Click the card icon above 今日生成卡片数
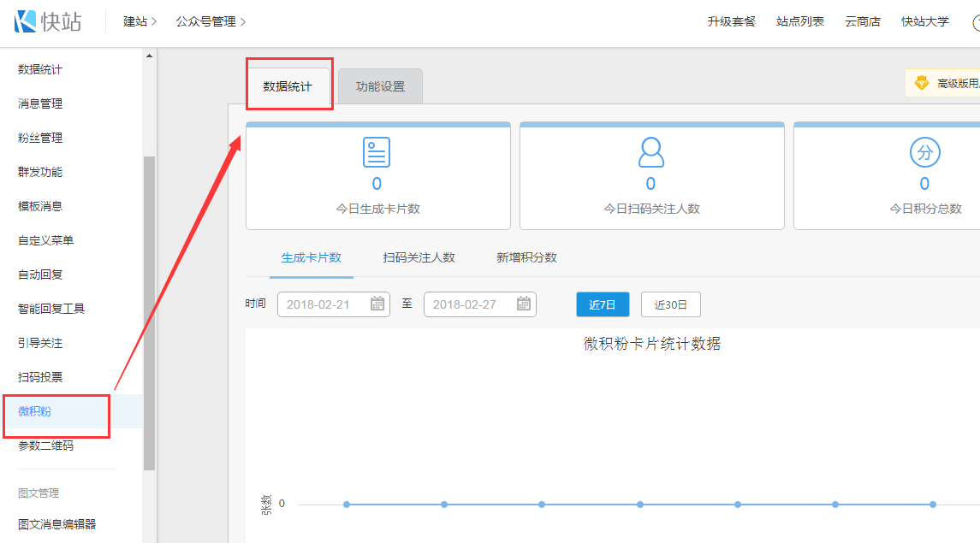 (377, 152)
